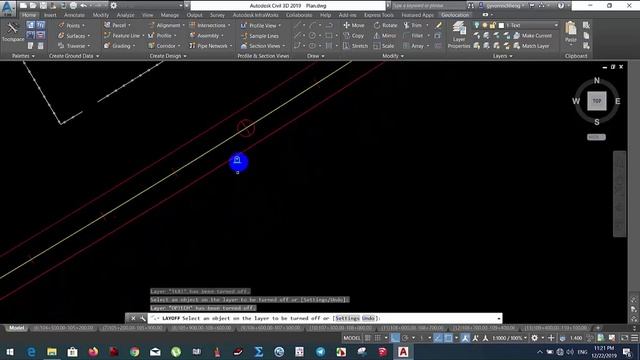Screen dimensions: 640x360
Task: Switch to the Insert ribbon tab
Action: 50,15
